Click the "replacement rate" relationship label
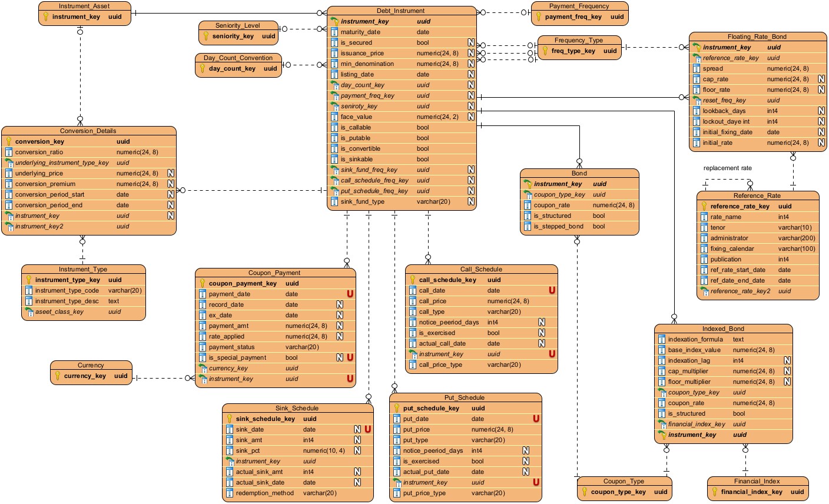Image resolution: width=829 pixels, height=504 pixels. pyautogui.click(x=727, y=168)
